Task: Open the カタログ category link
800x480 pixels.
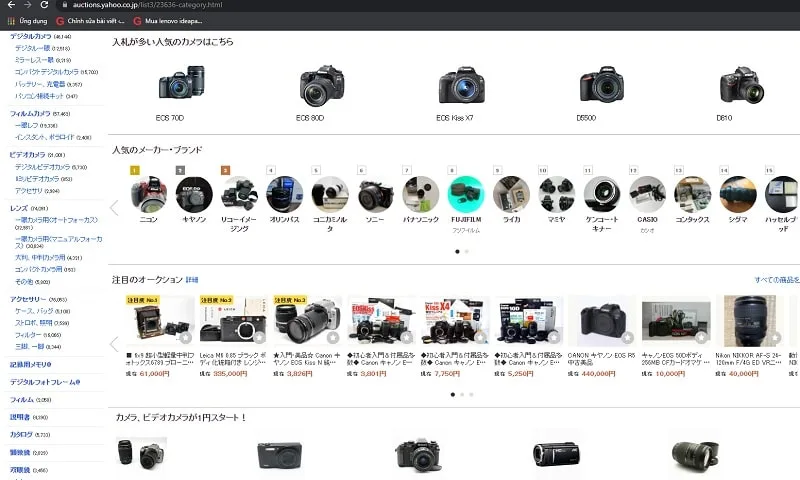Action: [x=21, y=435]
